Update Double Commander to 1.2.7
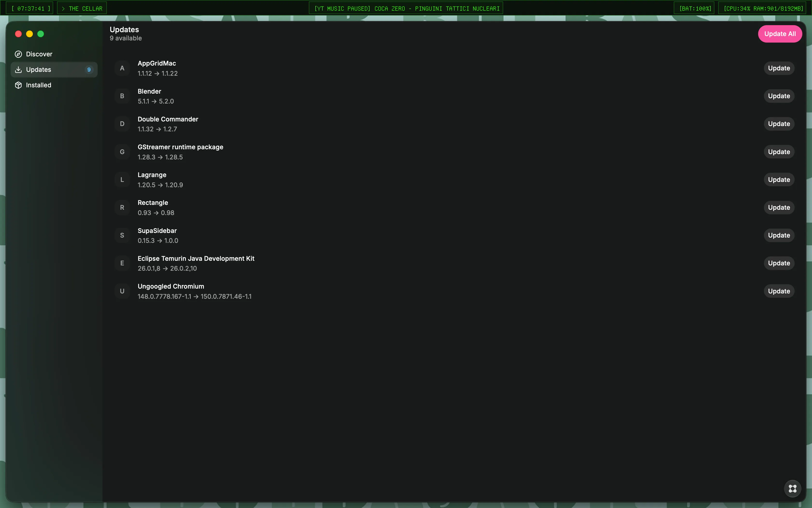The height and width of the screenshot is (508, 812). [779, 124]
